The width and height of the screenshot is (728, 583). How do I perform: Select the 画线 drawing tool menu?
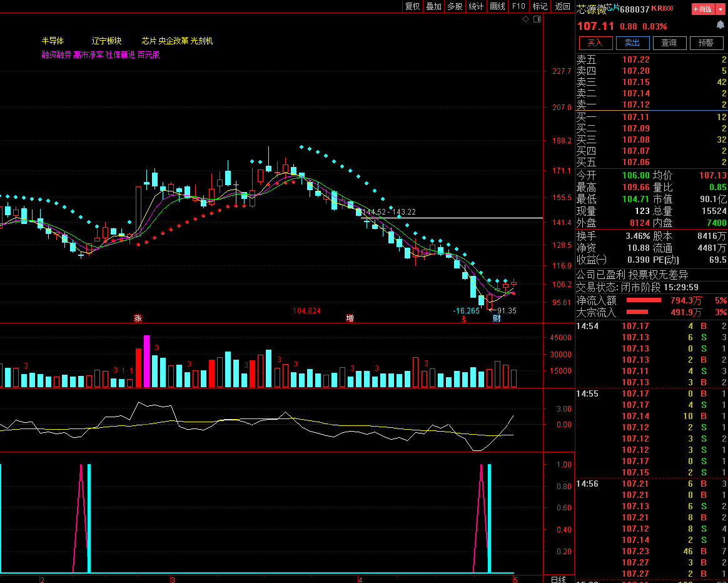click(x=497, y=6)
